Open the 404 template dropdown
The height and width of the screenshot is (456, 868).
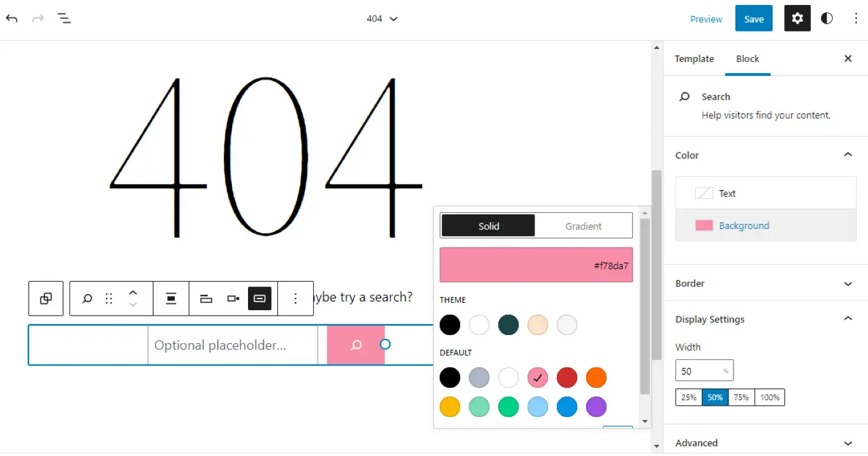382,19
